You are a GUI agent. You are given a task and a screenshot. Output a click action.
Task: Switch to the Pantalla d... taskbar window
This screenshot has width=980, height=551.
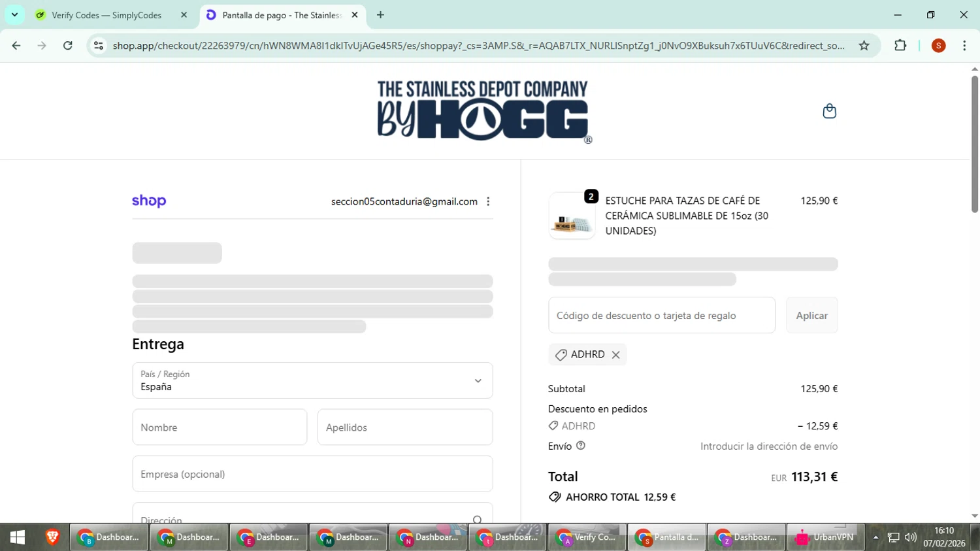pos(666,537)
